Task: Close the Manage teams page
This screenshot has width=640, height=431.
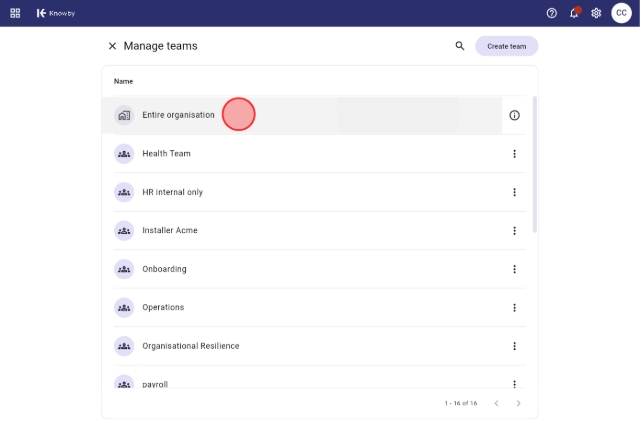Action: tap(112, 46)
